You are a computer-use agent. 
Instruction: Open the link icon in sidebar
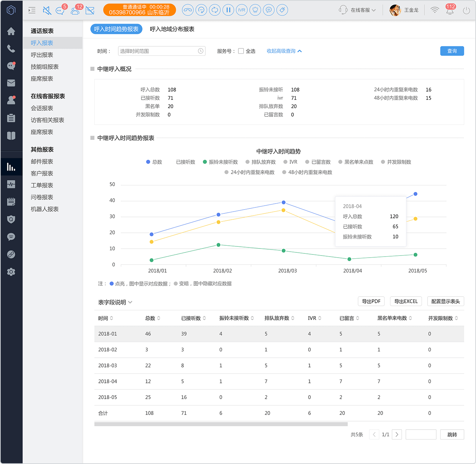[x=11, y=254]
